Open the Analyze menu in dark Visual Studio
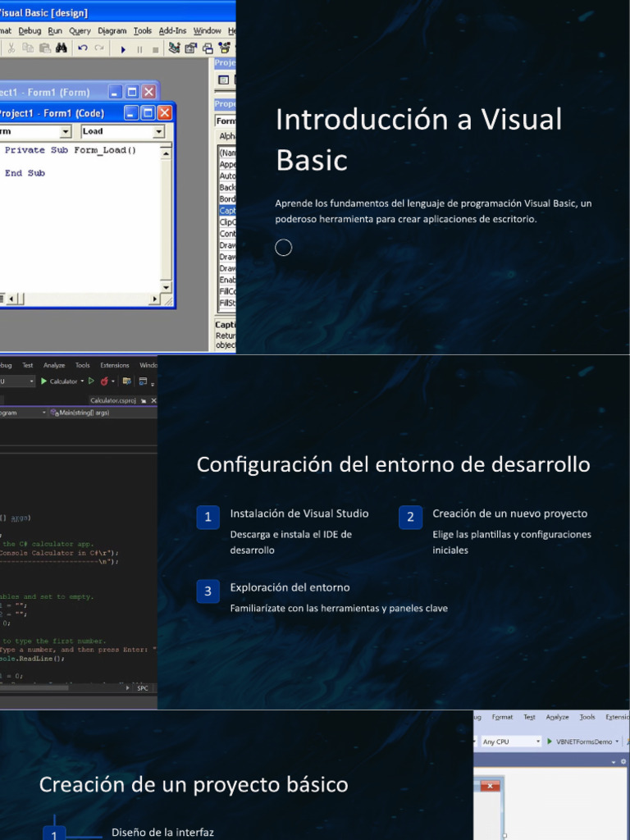This screenshot has height=840, width=630. click(x=54, y=365)
